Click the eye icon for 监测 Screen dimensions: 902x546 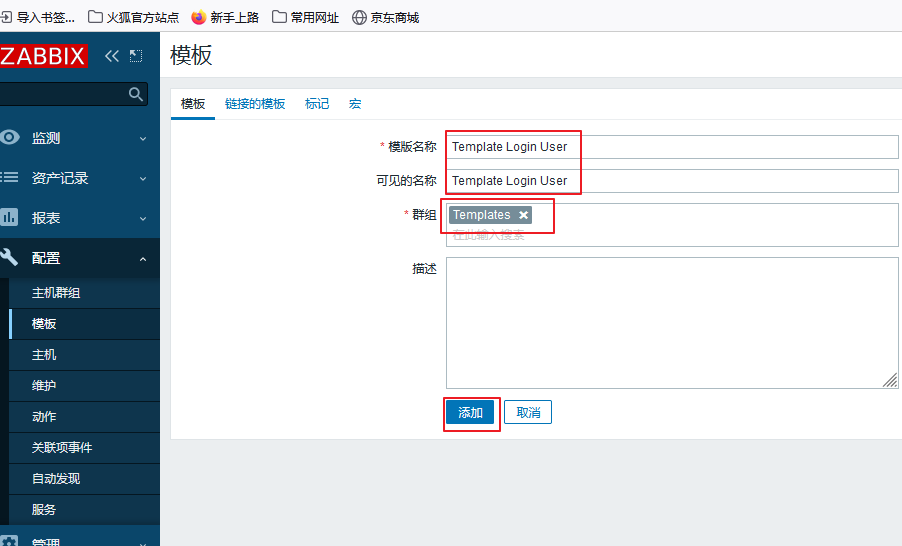(10, 138)
